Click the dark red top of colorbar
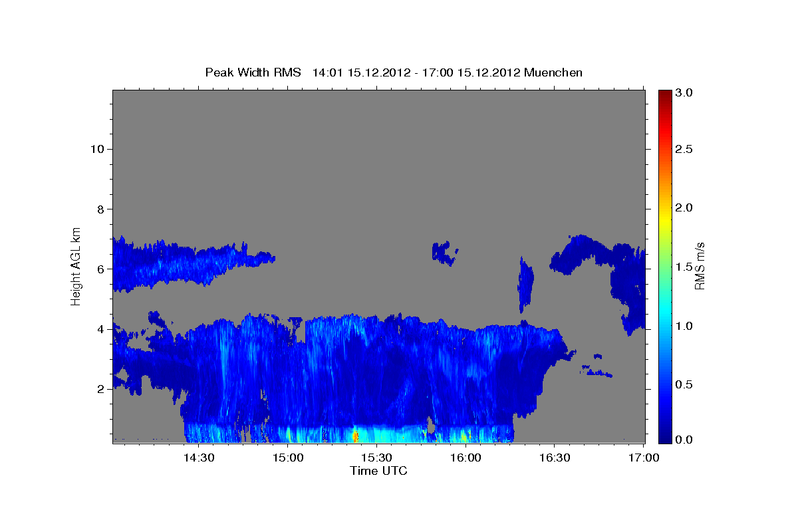798x532 pixels. tap(665, 94)
